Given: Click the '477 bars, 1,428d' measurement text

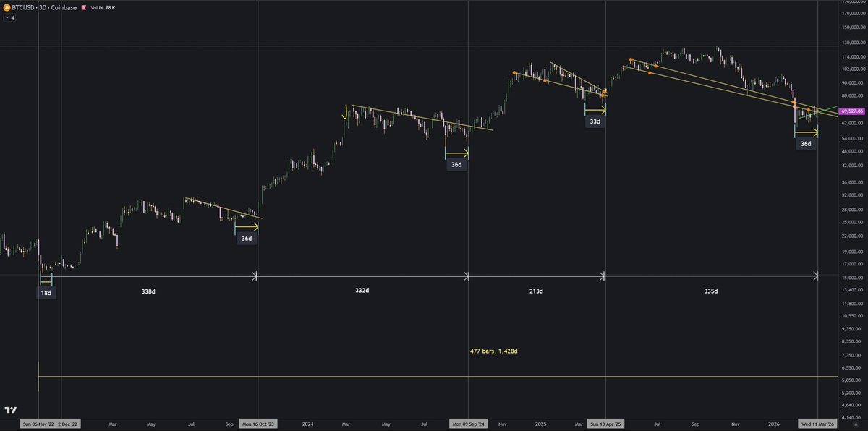Looking at the screenshot, I should click(495, 351).
